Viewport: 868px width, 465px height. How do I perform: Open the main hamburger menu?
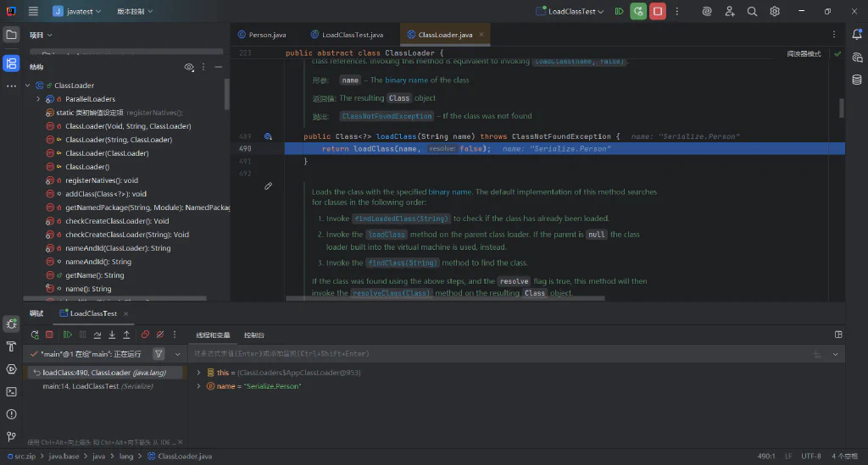pyautogui.click(x=33, y=11)
